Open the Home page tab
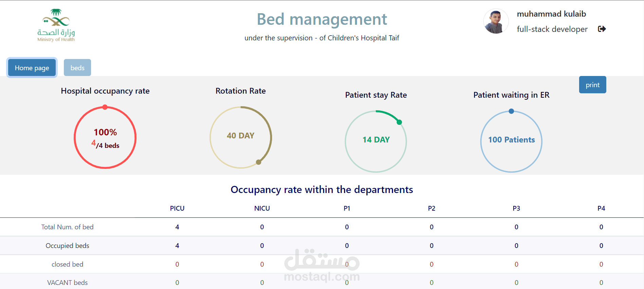This screenshot has width=644, height=289. [32, 68]
